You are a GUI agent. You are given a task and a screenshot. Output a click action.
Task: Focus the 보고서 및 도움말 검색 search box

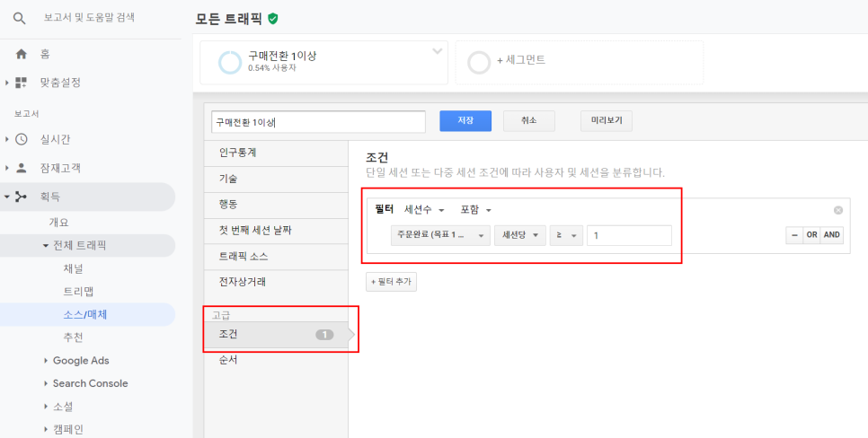coord(89,18)
